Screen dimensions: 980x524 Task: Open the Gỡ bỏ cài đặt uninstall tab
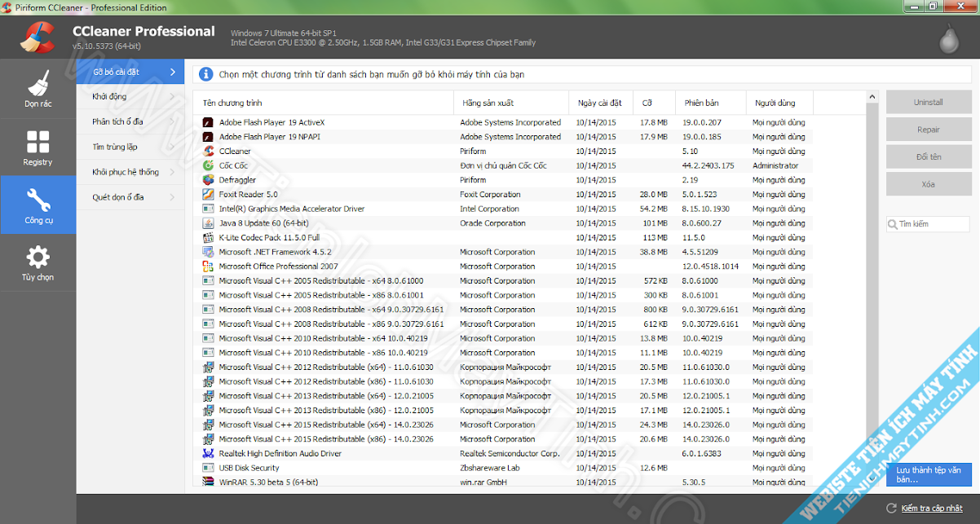click(x=130, y=72)
